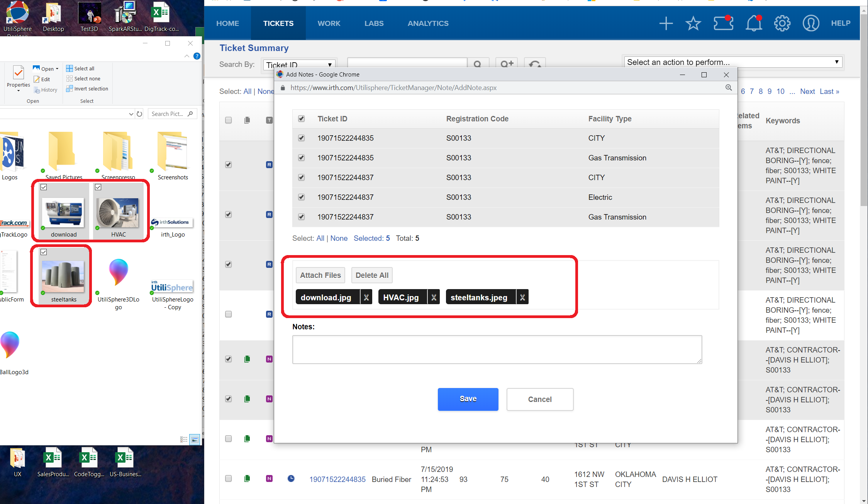Click the Delete All button
Viewport: 868px width, 504px height.
[x=372, y=275]
